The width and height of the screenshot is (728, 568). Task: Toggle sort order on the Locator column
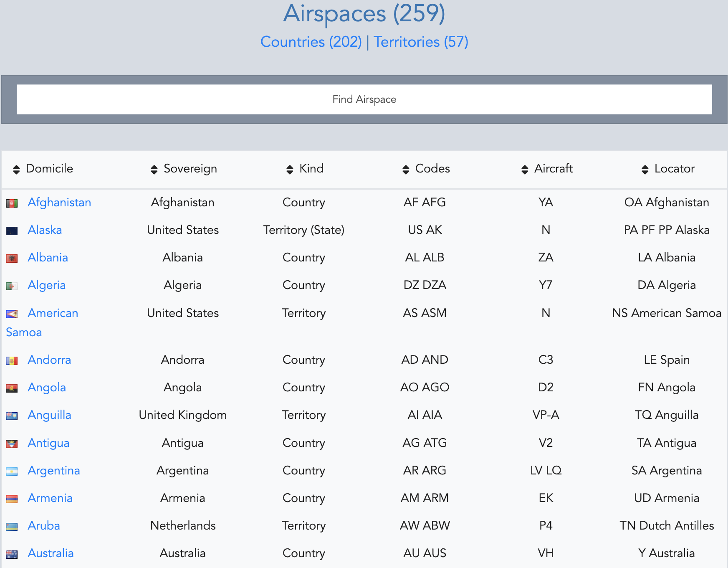pyautogui.click(x=644, y=169)
